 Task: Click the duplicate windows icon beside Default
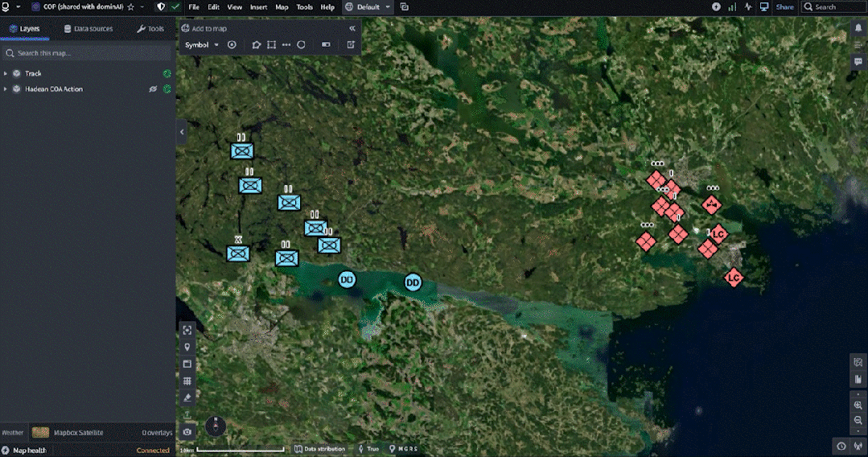(x=404, y=7)
